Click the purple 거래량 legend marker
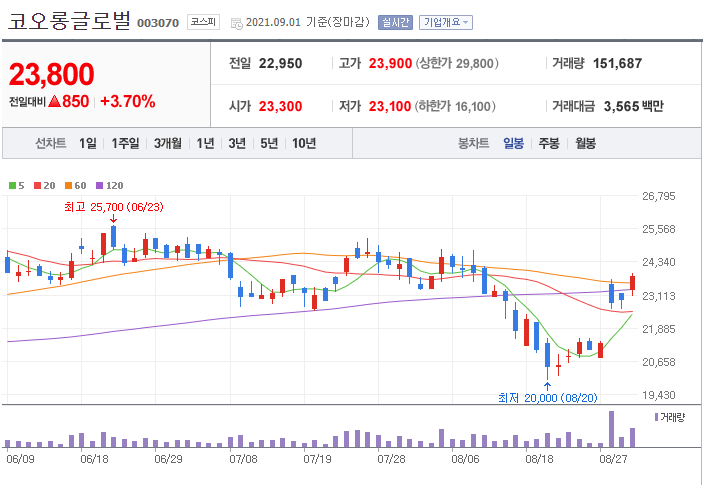Viewport: 703px width, 485px height. click(657, 417)
